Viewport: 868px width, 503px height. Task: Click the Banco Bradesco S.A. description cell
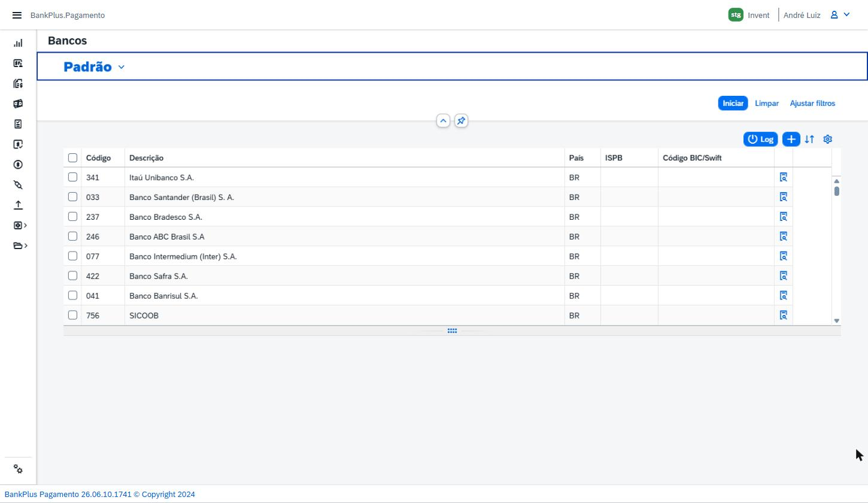(x=345, y=217)
